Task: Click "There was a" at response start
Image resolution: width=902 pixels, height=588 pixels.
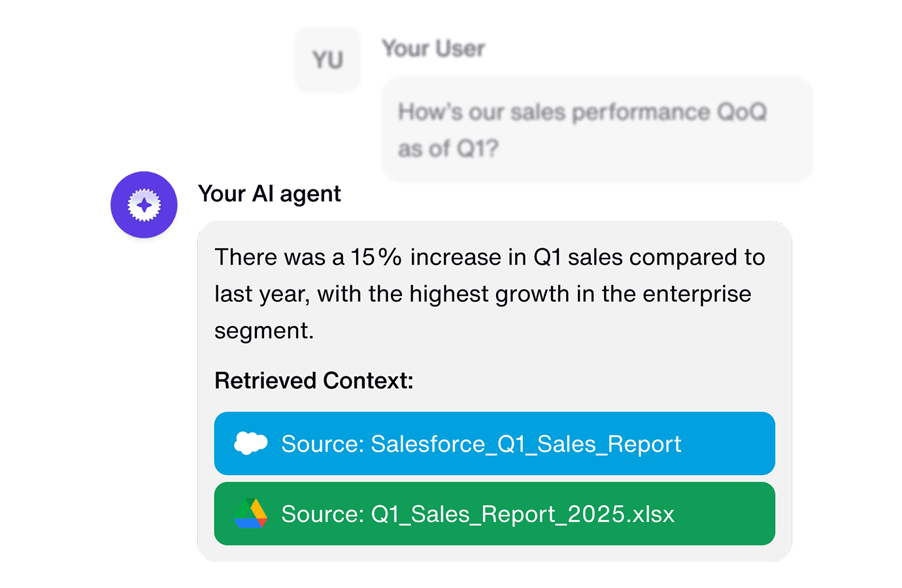Action: pyautogui.click(x=279, y=257)
